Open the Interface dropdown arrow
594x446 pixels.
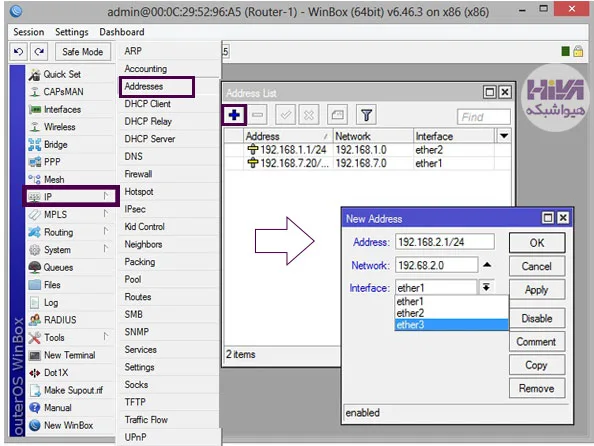pyautogui.click(x=486, y=287)
